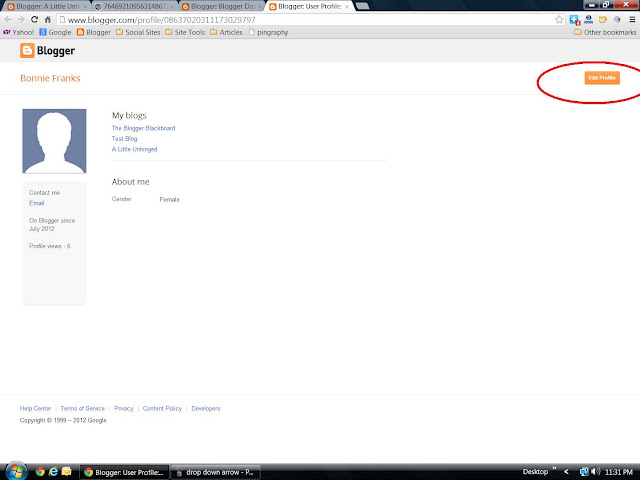This screenshot has width=640, height=480.
Task: Open the Other bookmarks folder
Action: click(605, 32)
